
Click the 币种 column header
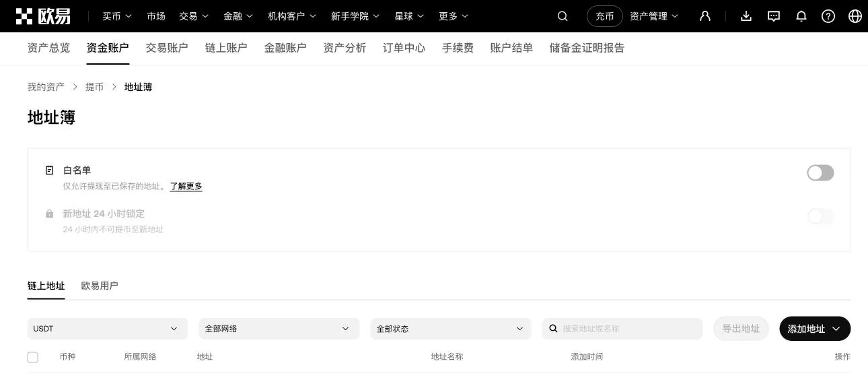(67, 356)
